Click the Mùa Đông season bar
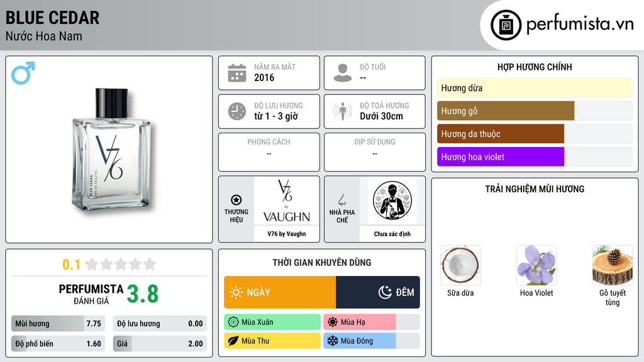 tap(371, 341)
